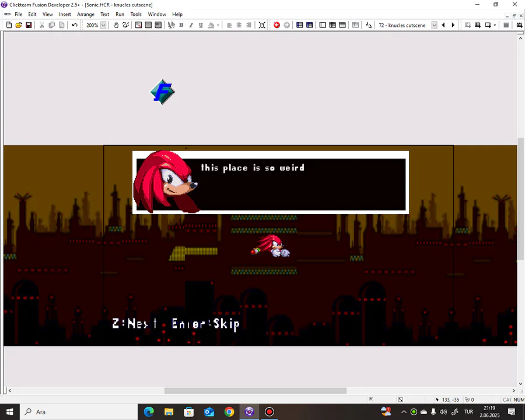Open the Data Elements icon with music note
This screenshot has height=420, width=525.
369,25
